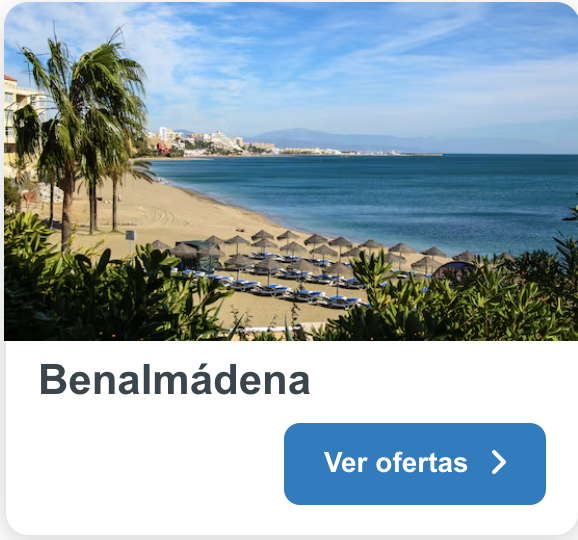Viewport: 578px width, 540px height.
Task: Click the chevron arrow in Ver ofertas
Action: (x=499, y=463)
